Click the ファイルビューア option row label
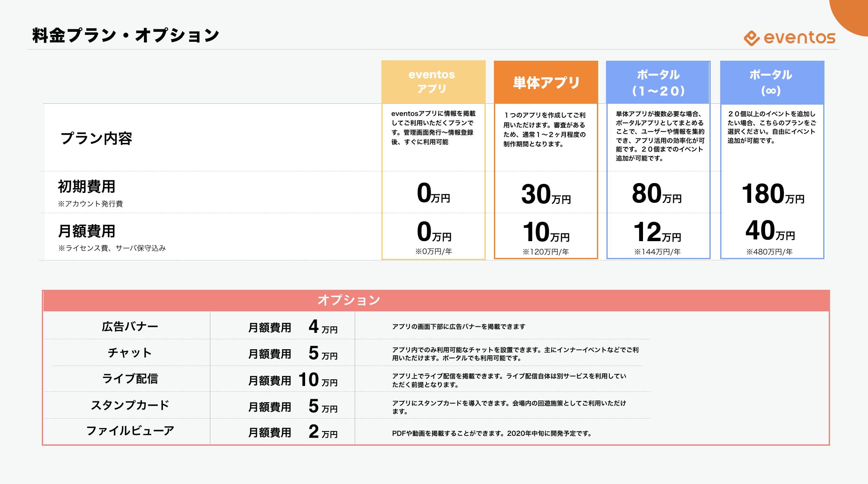 pos(130,431)
